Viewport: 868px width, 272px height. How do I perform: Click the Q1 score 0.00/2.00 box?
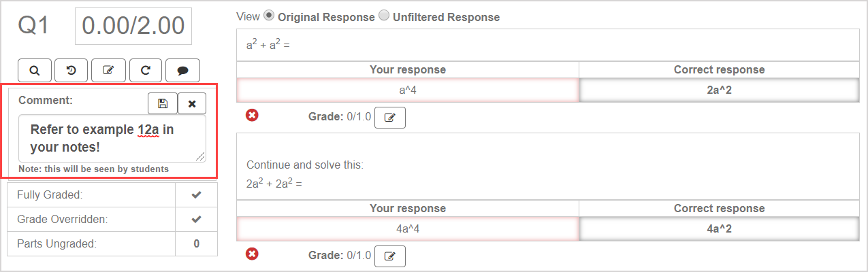pos(133,27)
